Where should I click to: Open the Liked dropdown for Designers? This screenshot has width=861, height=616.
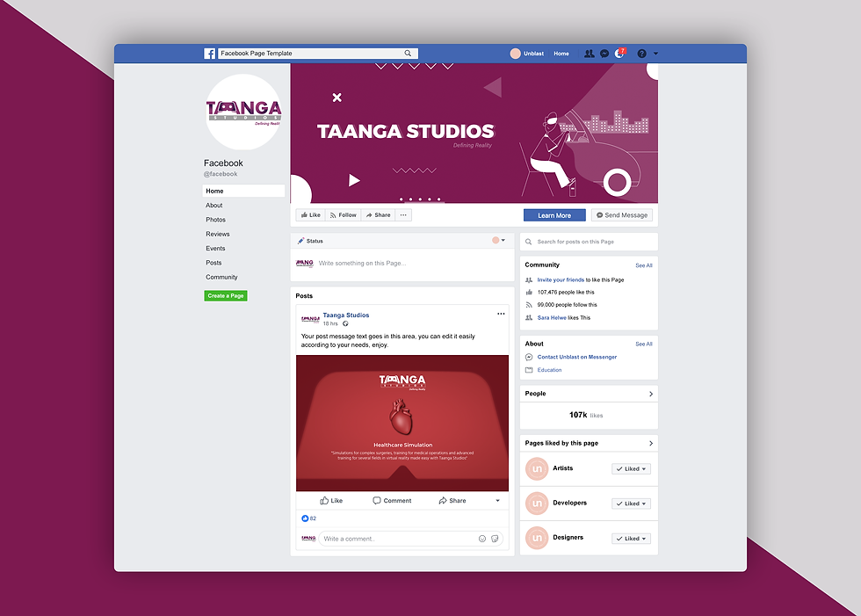pos(632,539)
